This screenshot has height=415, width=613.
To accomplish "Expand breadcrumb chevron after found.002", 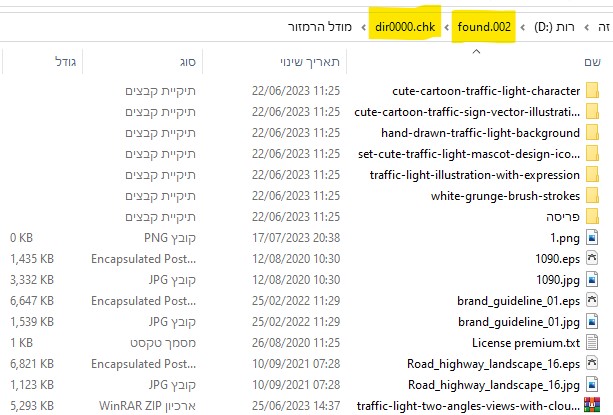I will point(446,27).
